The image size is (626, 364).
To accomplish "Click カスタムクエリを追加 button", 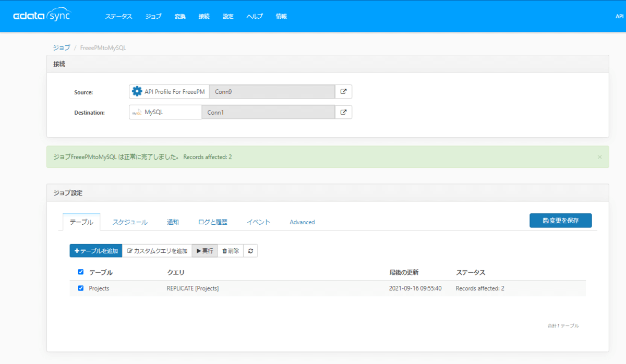I will (x=157, y=251).
